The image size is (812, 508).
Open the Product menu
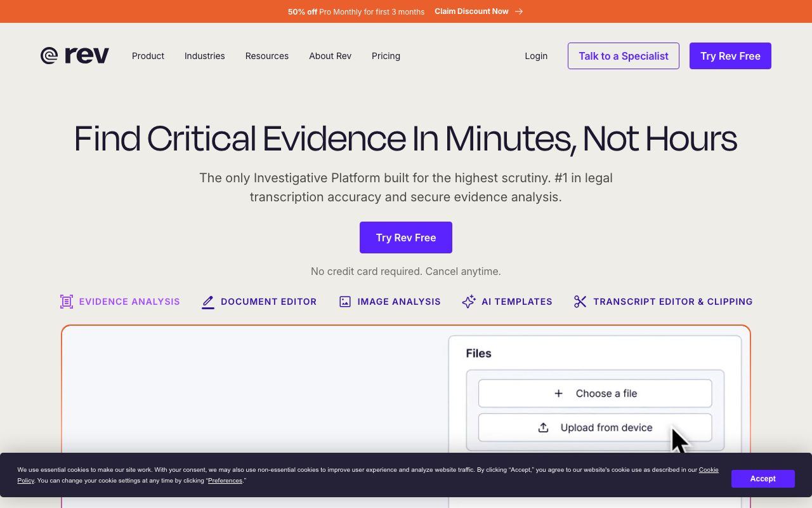click(148, 56)
